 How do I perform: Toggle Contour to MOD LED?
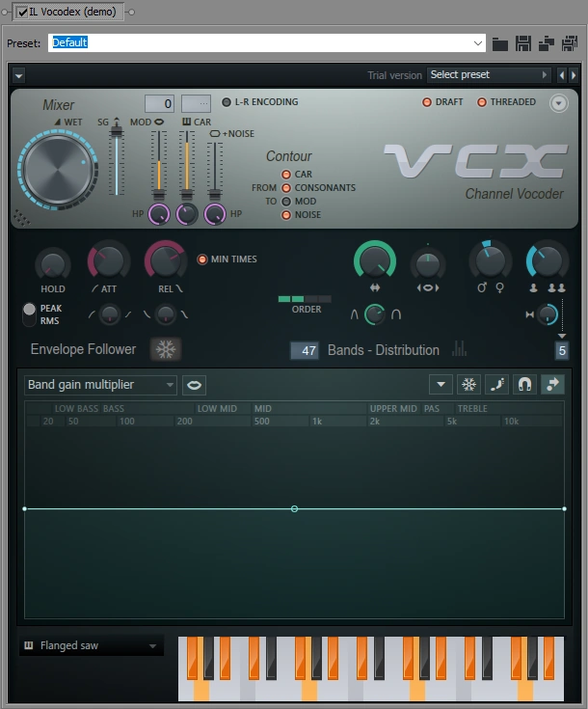286,202
